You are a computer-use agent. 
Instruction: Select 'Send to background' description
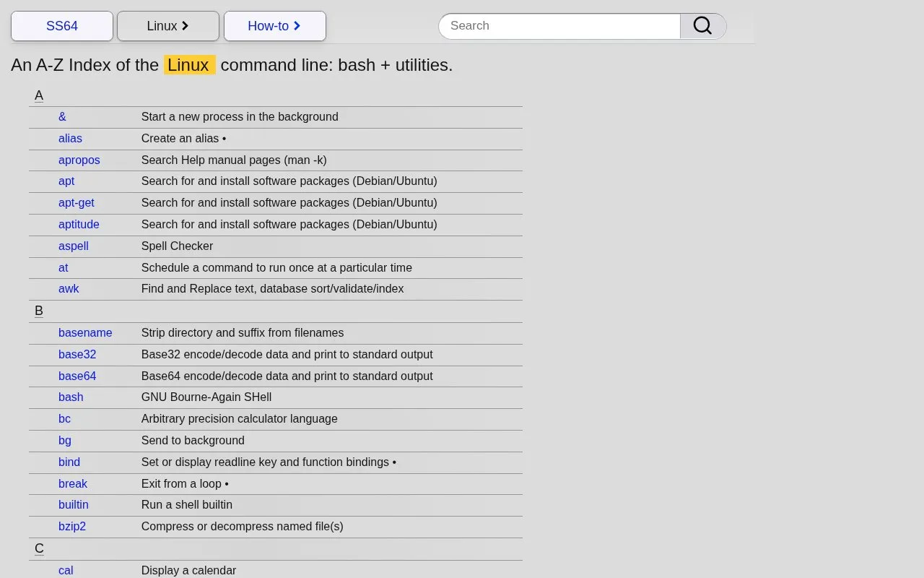pos(193,441)
